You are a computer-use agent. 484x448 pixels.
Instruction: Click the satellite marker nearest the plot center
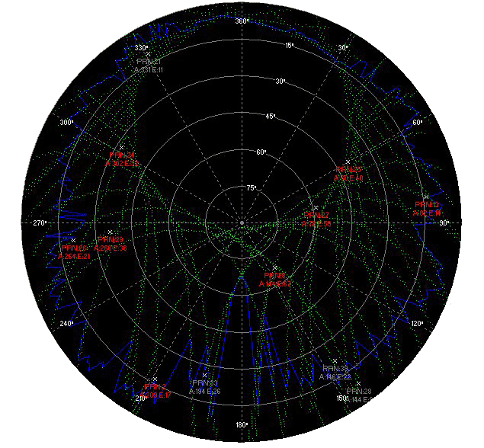click(275, 267)
